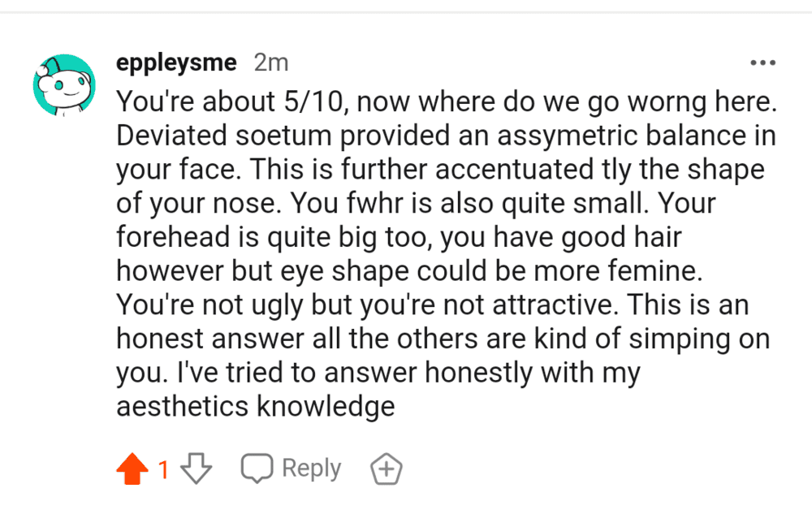Visit the eppleysme username profile link

point(176,63)
